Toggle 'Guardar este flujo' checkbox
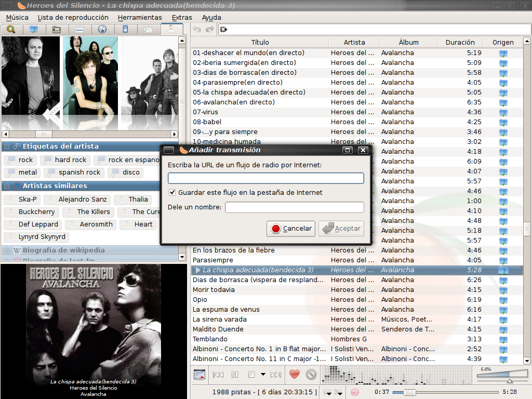This screenshot has width=532, height=399. pyautogui.click(x=172, y=192)
